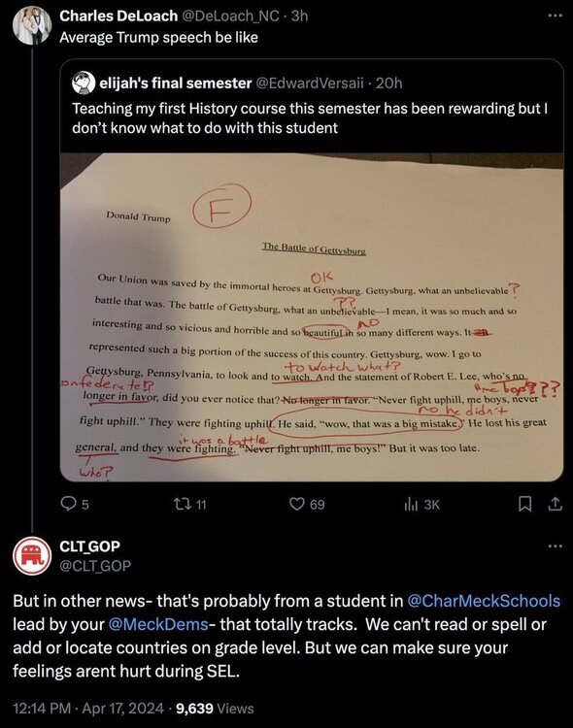Open the @EdwardVersaii handle in quoted tweet
This screenshot has height=728, width=573.
point(310,83)
